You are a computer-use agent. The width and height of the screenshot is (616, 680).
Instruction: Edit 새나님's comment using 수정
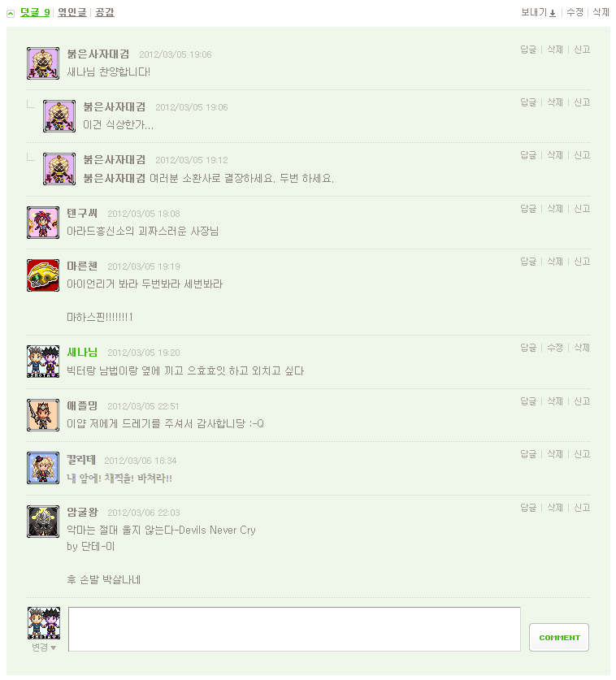pyautogui.click(x=555, y=348)
